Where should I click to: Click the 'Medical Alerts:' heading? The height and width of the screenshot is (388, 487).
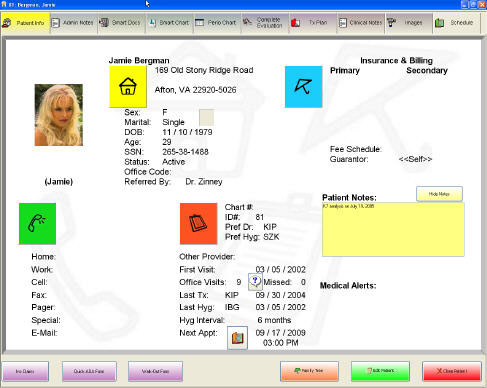[348, 285]
